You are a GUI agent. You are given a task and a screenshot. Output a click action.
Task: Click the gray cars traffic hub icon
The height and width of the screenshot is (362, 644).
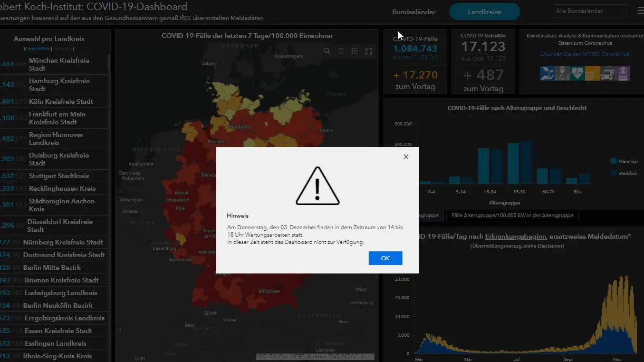[x=608, y=73]
